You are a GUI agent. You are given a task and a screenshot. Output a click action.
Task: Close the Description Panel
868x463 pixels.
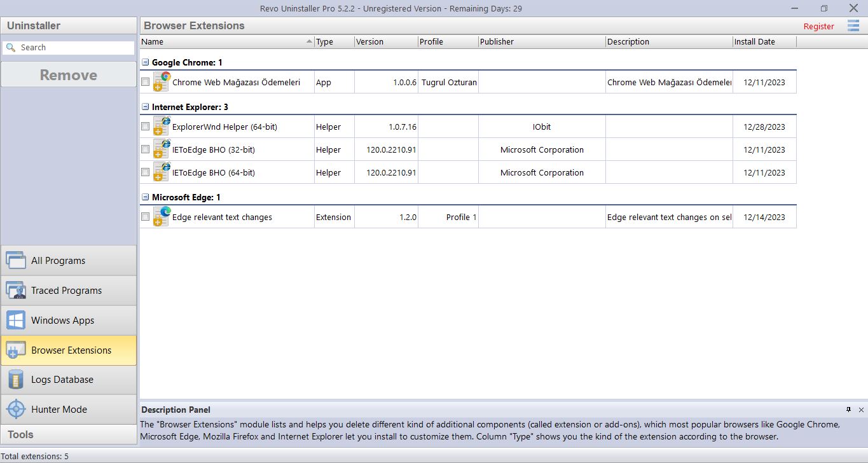[x=861, y=410]
